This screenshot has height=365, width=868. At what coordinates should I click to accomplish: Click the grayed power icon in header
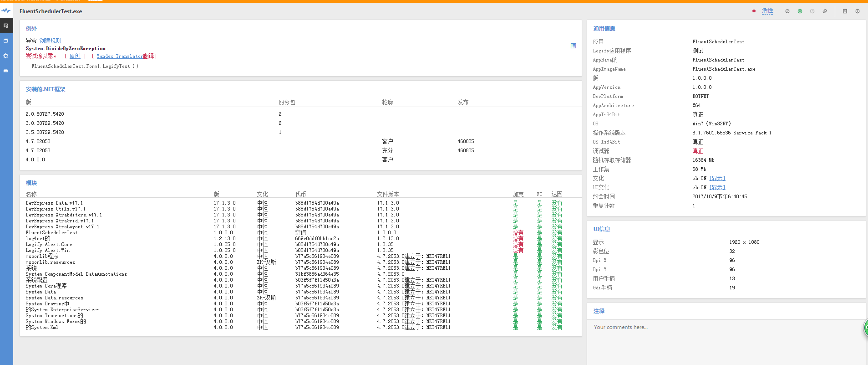coord(812,11)
